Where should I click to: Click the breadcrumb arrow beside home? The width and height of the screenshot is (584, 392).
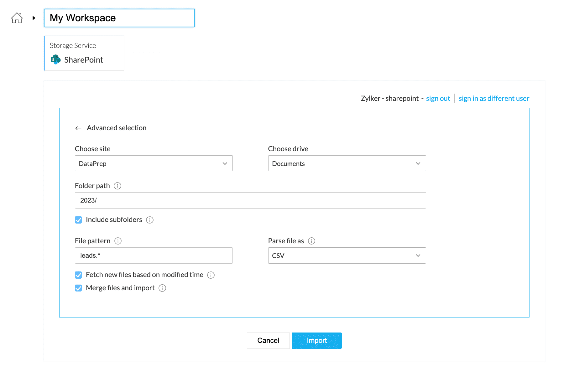tap(34, 18)
